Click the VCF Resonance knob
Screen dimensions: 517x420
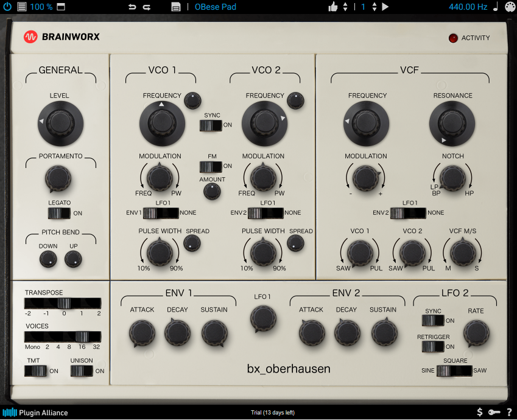coord(452,124)
